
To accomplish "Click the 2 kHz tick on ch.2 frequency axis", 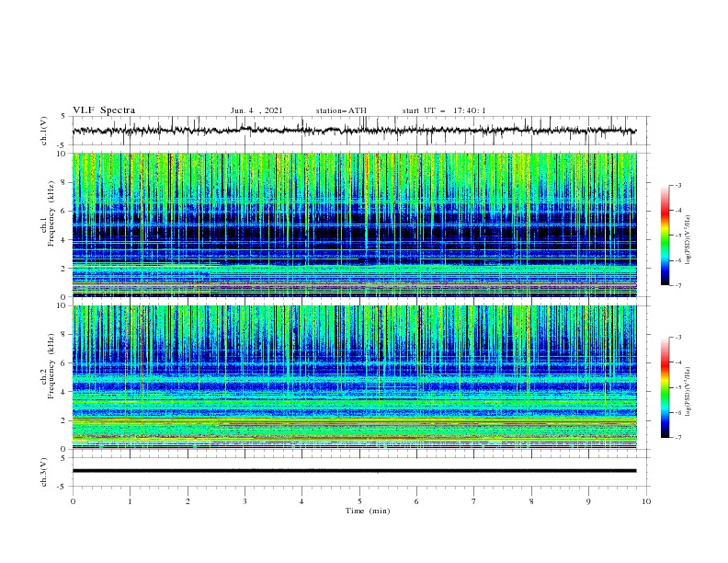I will coord(64,420).
